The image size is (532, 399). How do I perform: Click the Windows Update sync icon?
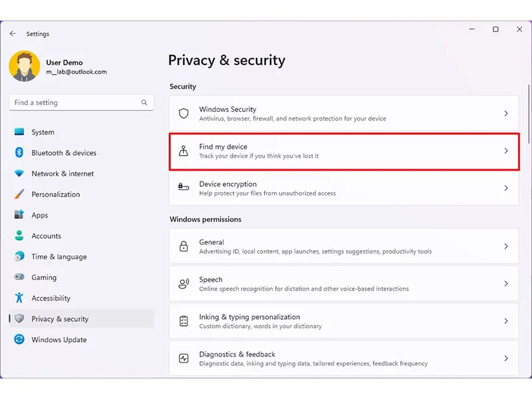click(x=19, y=339)
